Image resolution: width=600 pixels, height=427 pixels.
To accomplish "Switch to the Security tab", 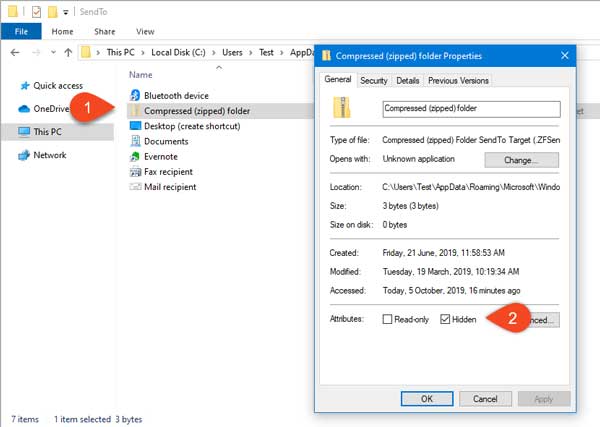I will pyautogui.click(x=374, y=81).
